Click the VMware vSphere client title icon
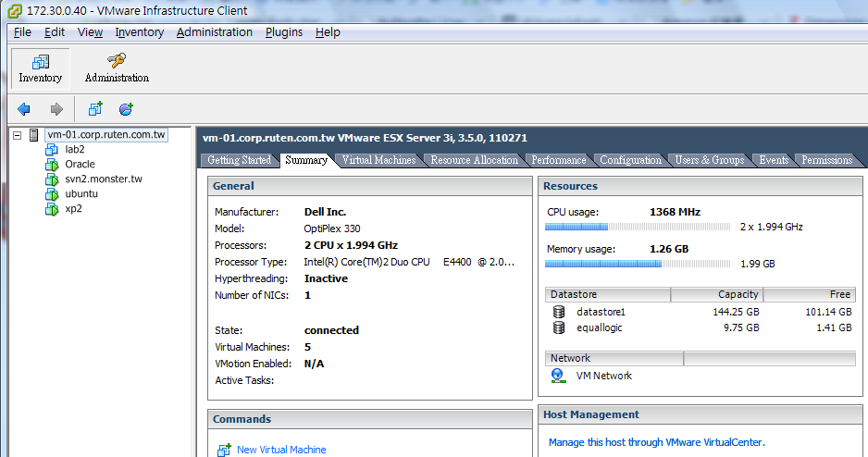868x457 pixels. [15, 10]
